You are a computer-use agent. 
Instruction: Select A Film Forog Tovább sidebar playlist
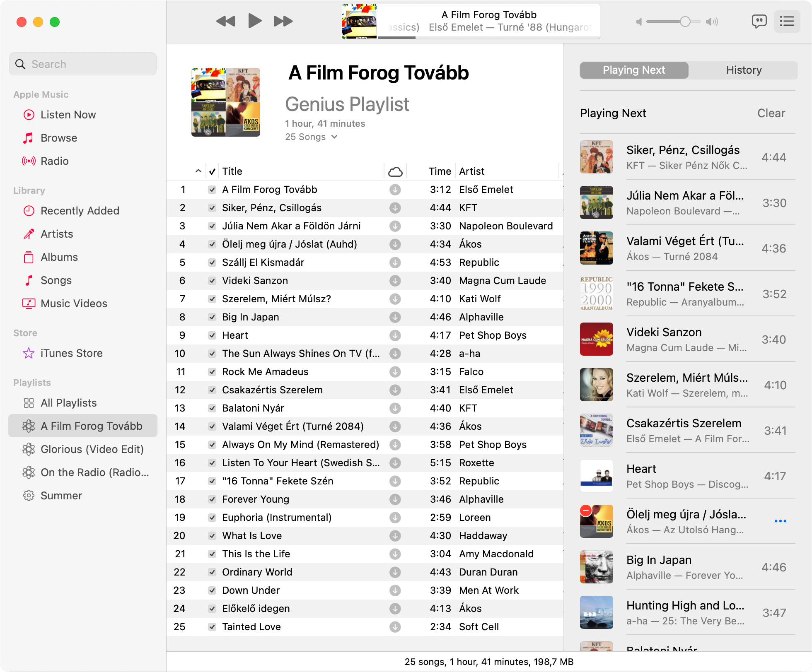pyautogui.click(x=83, y=426)
